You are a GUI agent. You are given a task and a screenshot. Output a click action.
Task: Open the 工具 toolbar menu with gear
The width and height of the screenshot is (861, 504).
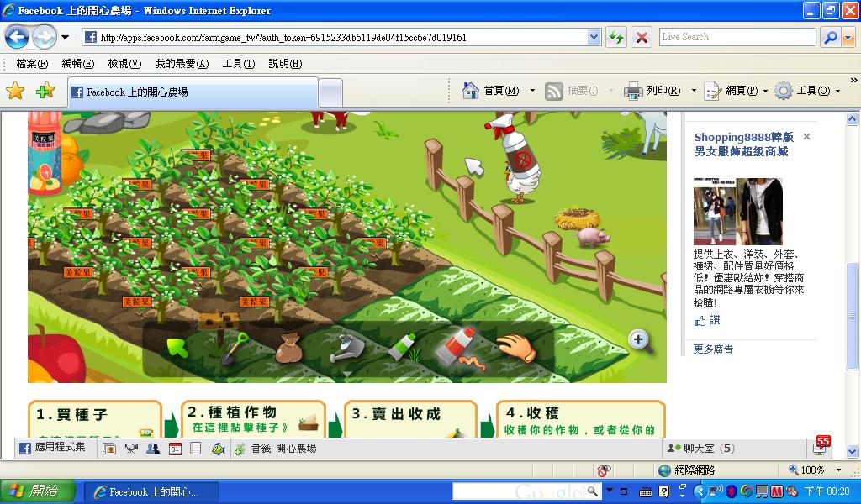pos(807,91)
